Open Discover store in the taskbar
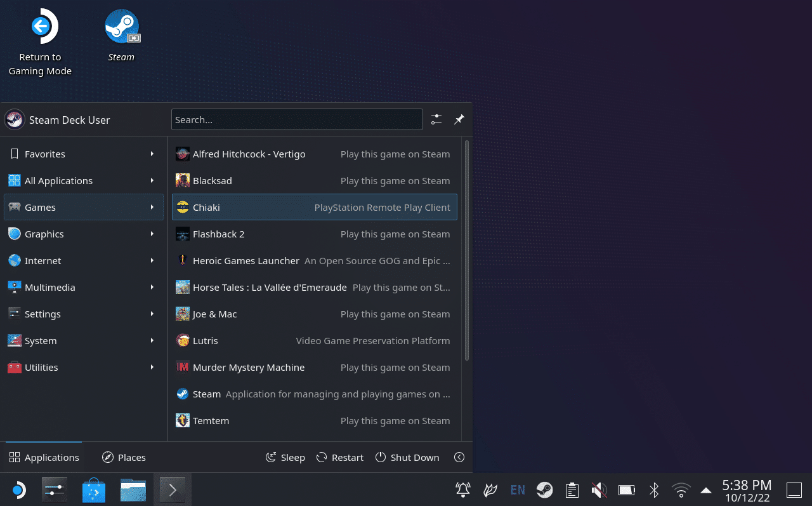This screenshot has height=506, width=812. (94, 490)
